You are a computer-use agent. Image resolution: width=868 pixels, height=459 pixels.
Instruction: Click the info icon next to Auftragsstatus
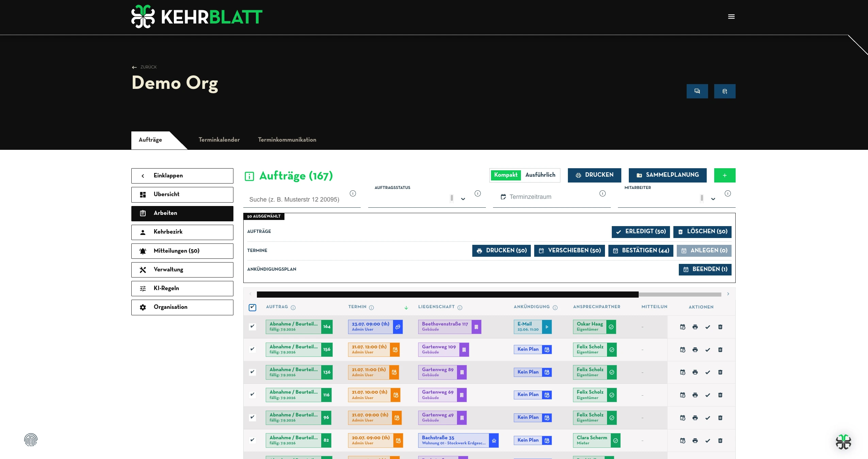click(x=478, y=193)
